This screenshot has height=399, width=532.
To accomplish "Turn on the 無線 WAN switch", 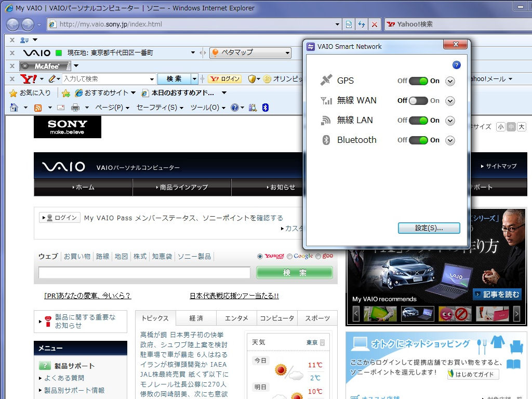I will coord(418,100).
